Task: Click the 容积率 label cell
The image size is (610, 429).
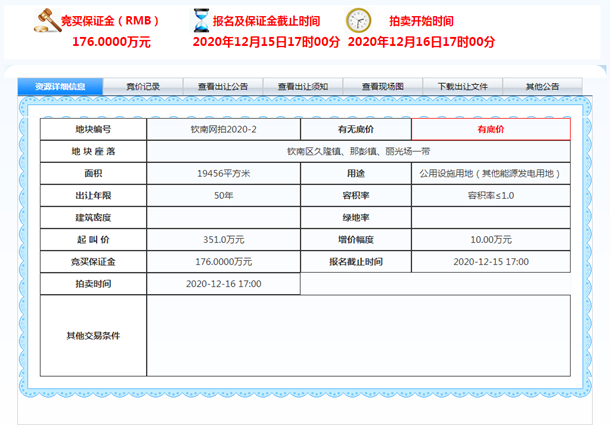Action: [356, 196]
